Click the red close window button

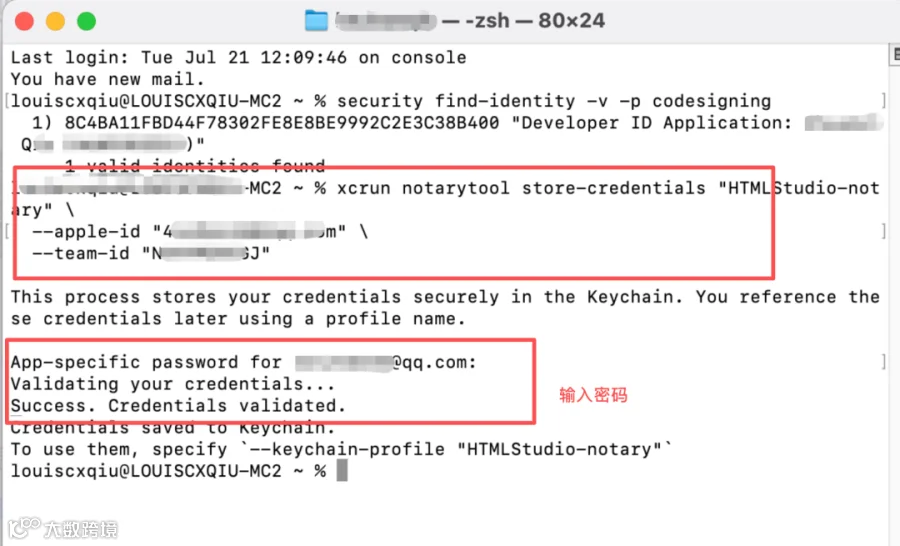click(24, 21)
